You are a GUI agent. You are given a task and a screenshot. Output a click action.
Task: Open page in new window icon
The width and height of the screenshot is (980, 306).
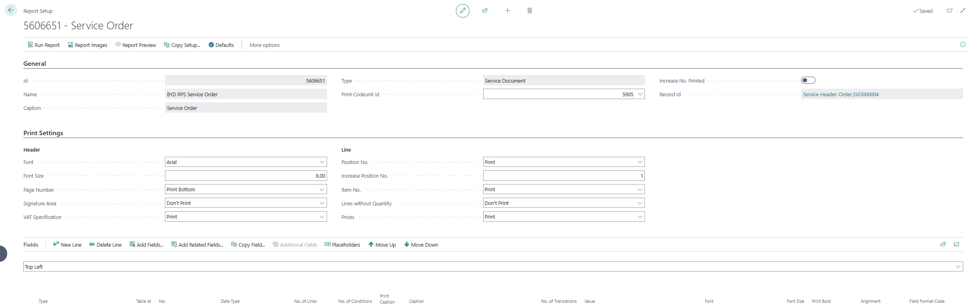click(x=950, y=10)
